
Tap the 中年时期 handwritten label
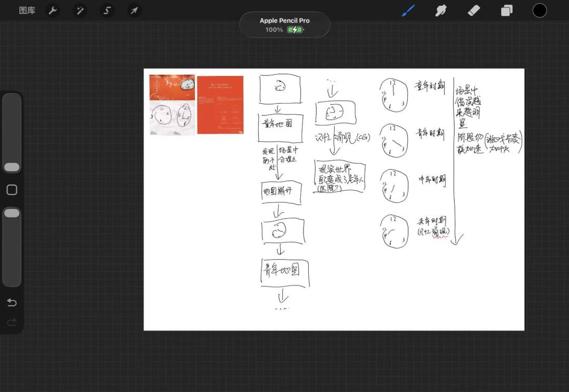point(432,180)
